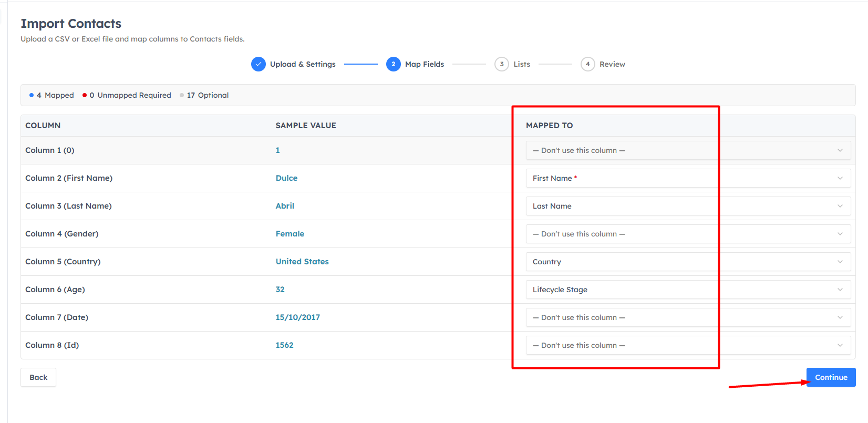Click the 0 Unmapped Required indicator
The width and height of the screenshot is (868, 423).
(127, 95)
